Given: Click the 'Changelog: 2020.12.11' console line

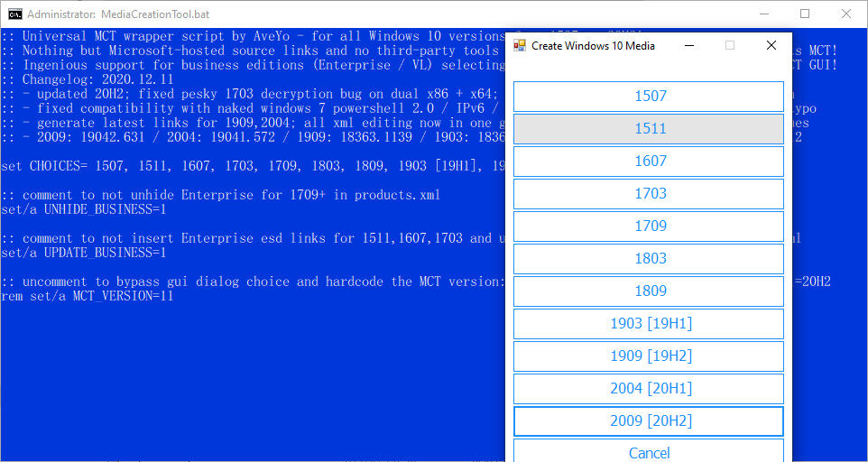Looking at the screenshot, I should click(x=88, y=79).
